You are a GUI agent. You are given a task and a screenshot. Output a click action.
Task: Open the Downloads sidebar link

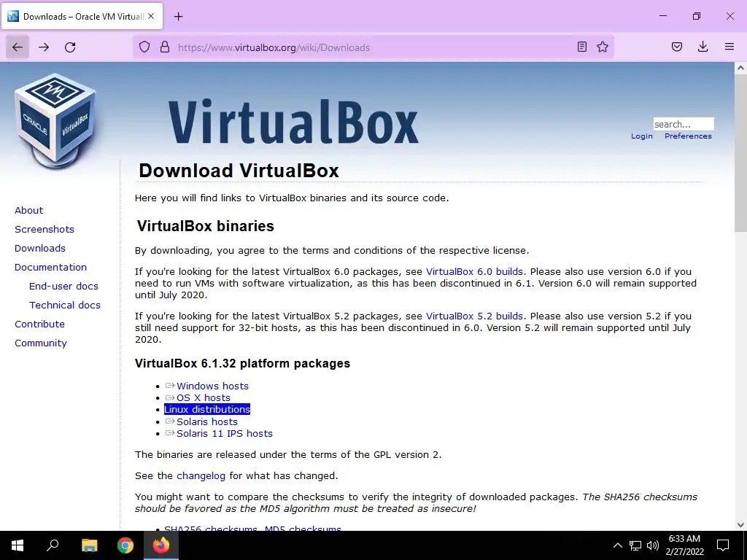click(40, 249)
